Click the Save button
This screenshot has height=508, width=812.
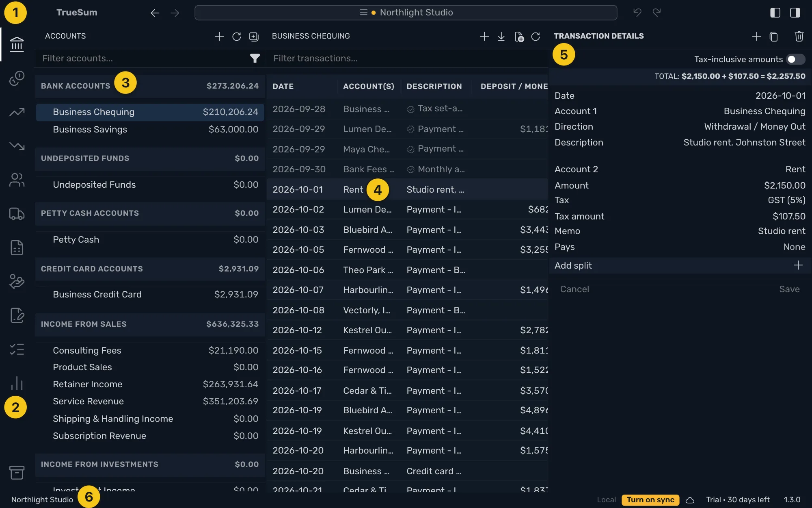789,289
